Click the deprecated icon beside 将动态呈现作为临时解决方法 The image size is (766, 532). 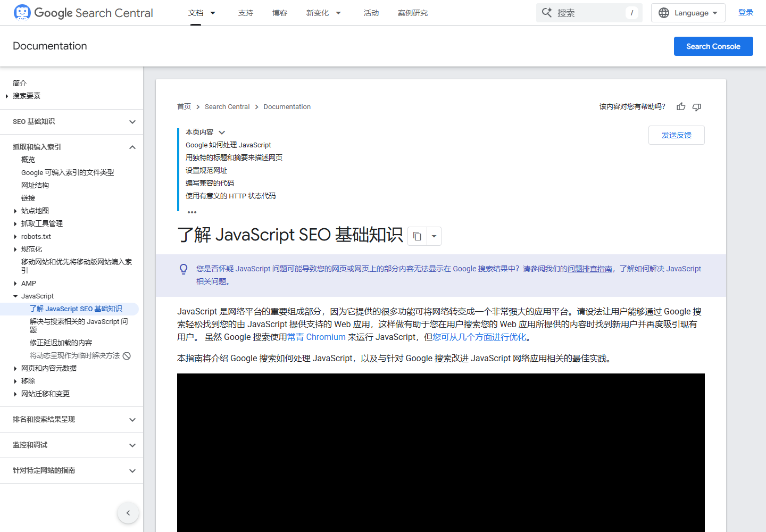pyautogui.click(x=127, y=356)
